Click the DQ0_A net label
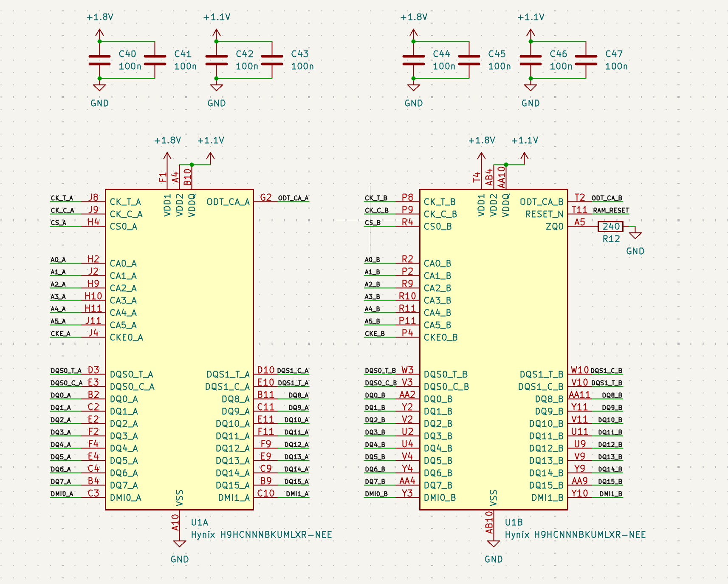This screenshot has width=728, height=584. coord(61,395)
